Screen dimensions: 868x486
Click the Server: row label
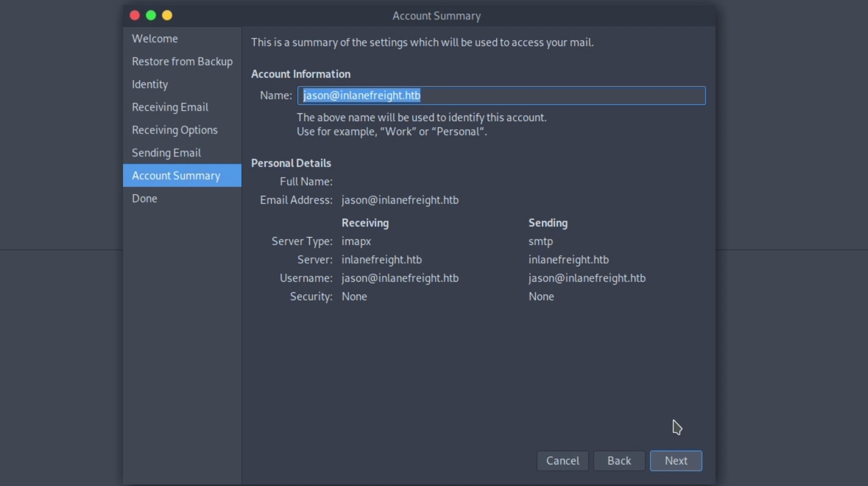pyautogui.click(x=315, y=259)
